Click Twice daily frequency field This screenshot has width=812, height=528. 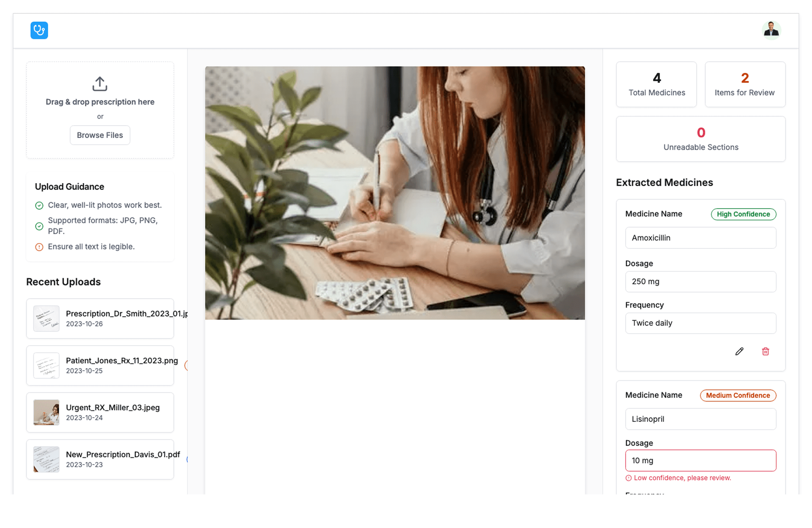click(701, 323)
